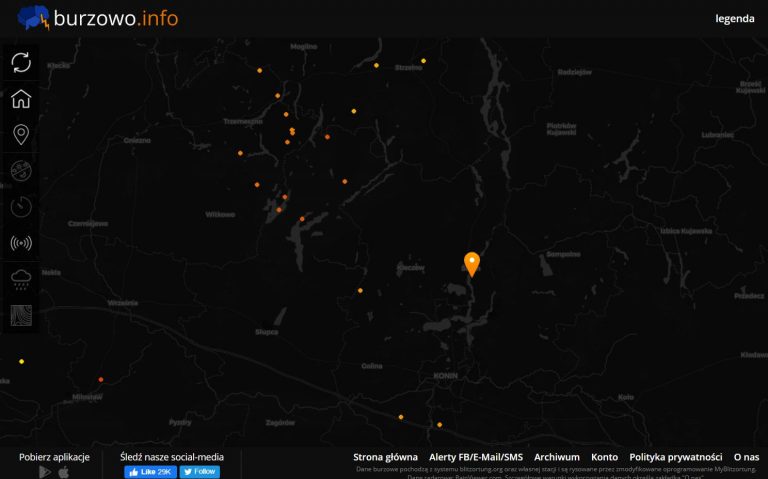The height and width of the screenshot is (479, 768).
Task: Switch the map style with contour icon
Action: click(21, 315)
